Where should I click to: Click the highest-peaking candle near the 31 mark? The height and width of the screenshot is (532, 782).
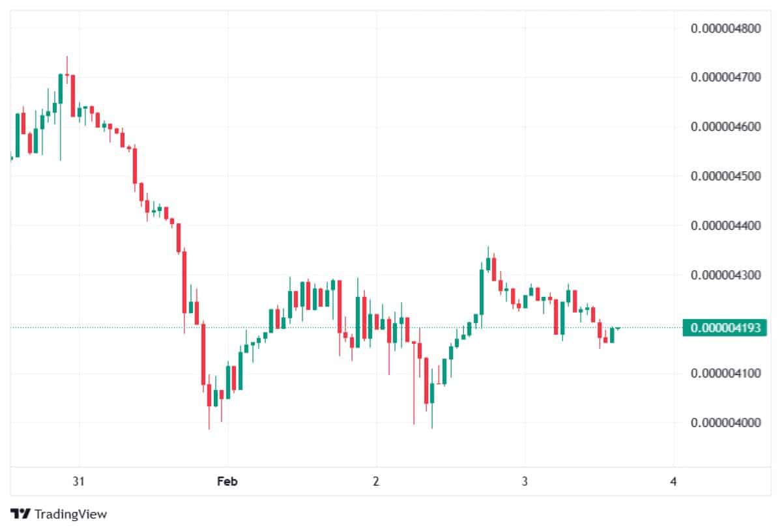tap(66, 76)
